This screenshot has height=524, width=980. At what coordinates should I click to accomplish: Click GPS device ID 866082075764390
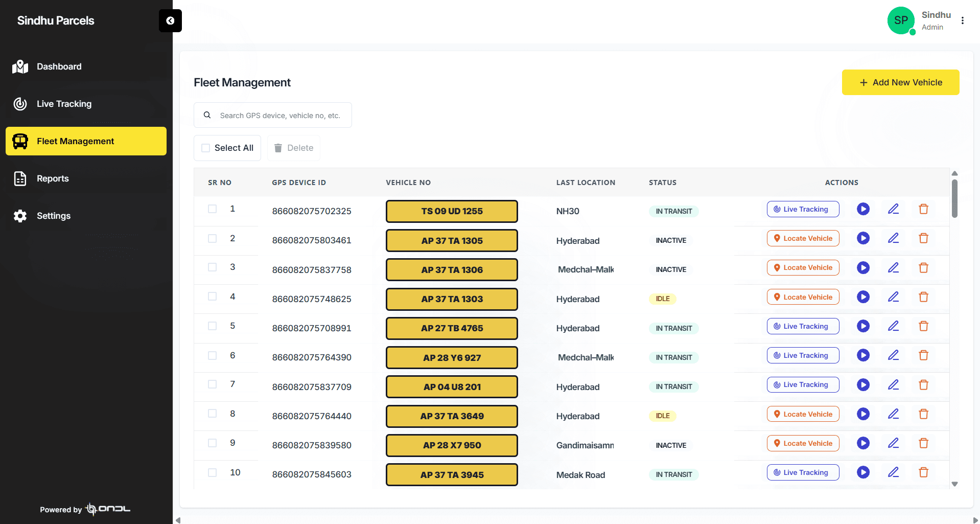pos(312,357)
